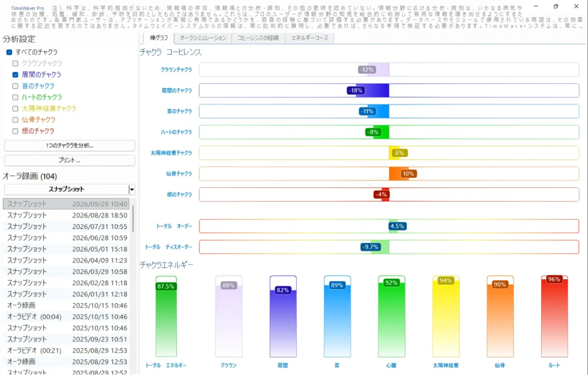
Task: Select the オーラ録画 entry from 2025/08/29
Action: (67, 362)
